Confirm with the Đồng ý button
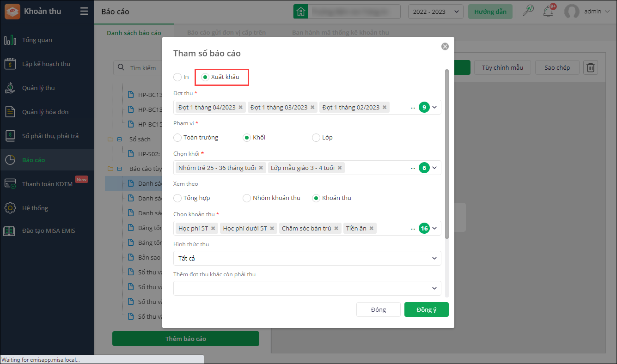The image size is (617, 364). [x=427, y=309]
